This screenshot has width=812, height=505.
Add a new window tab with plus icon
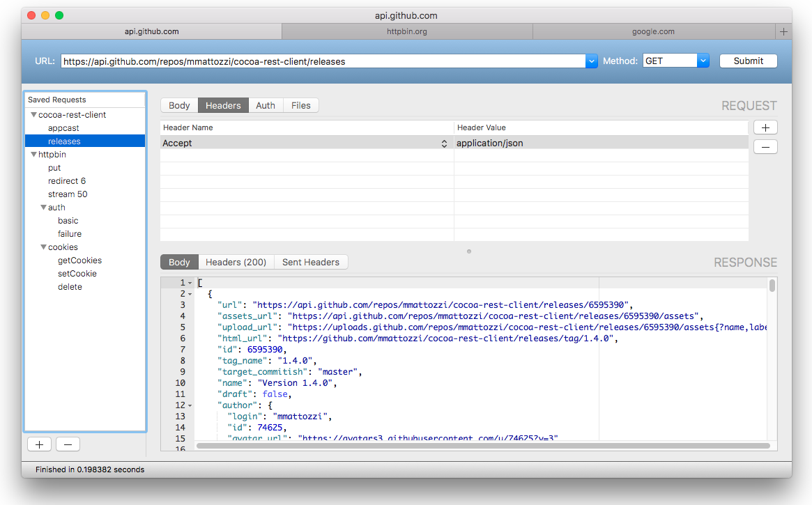click(783, 31)
